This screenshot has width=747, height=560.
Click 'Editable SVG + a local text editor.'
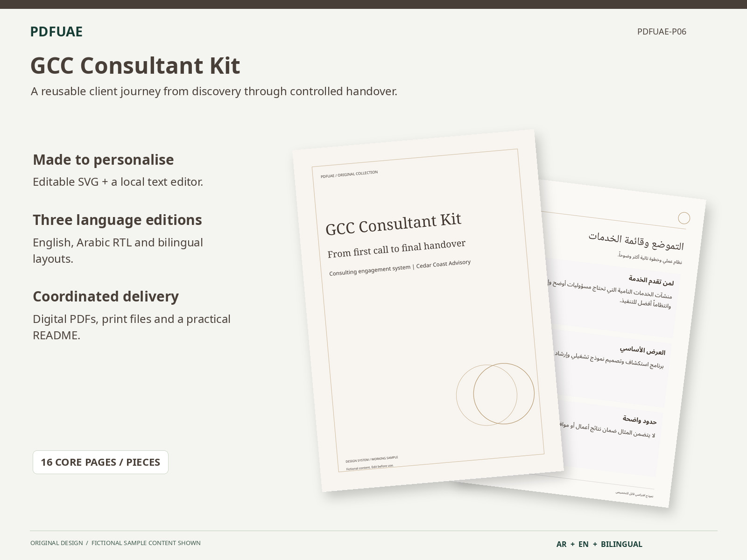point(118,182)
